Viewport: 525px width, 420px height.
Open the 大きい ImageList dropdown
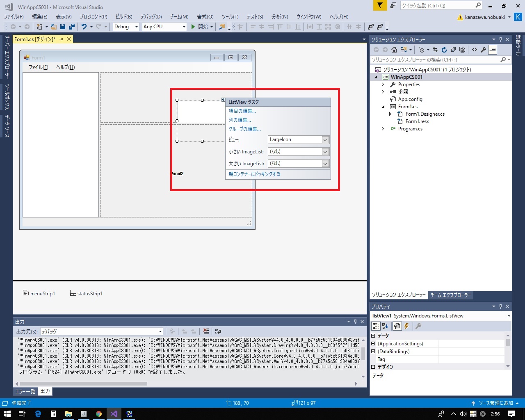325,164
